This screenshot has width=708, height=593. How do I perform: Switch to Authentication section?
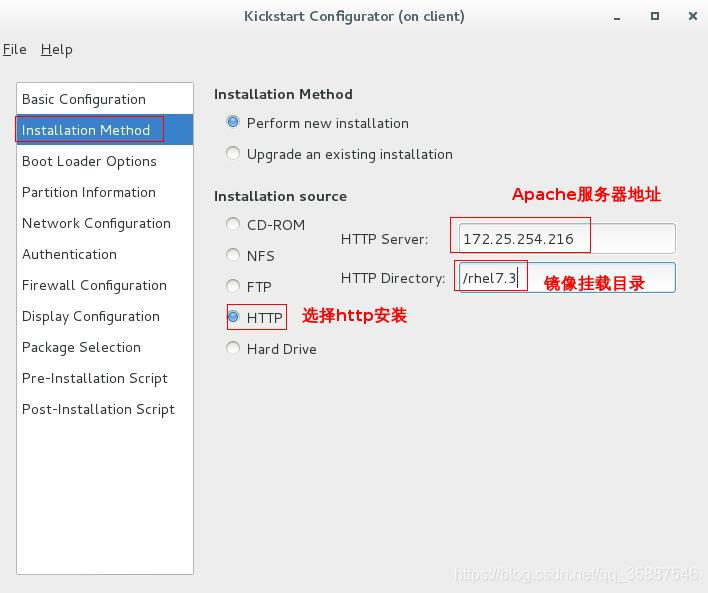[x=105, y=254]
